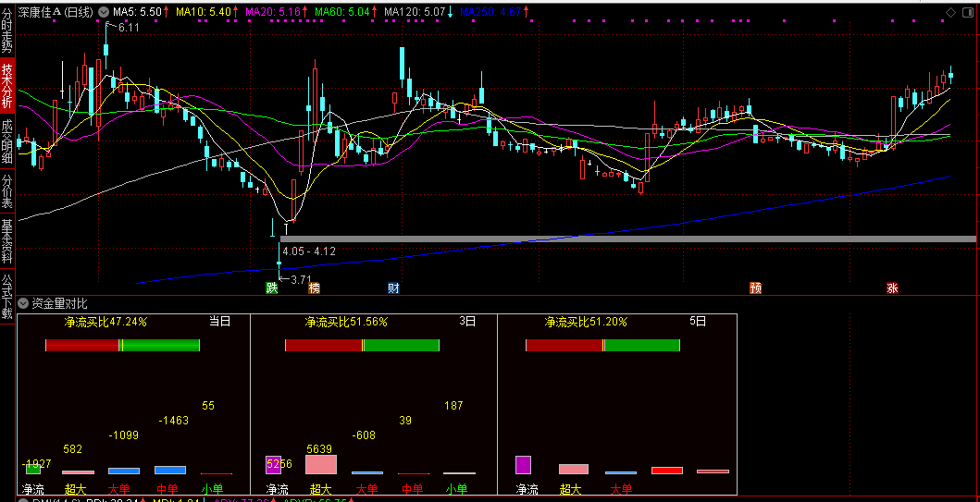This screenshot has width=980, height=502.
Task: Collapse the 资金量对比 indicator panel arrow
Action: click(23, 304)
